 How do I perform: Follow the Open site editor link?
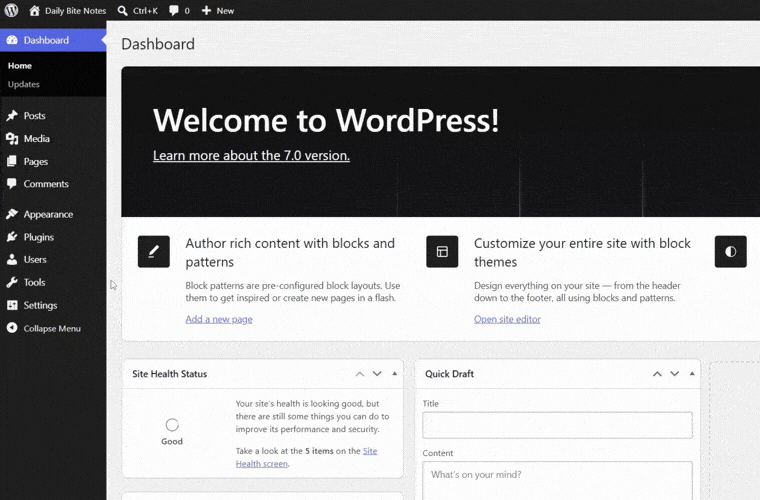pyautogui.click(x=507, y=319)
